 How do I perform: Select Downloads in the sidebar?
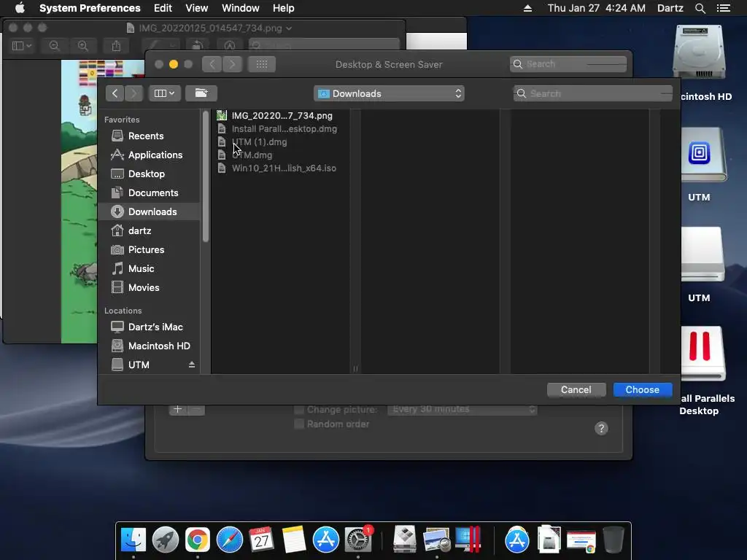[149, 211]
